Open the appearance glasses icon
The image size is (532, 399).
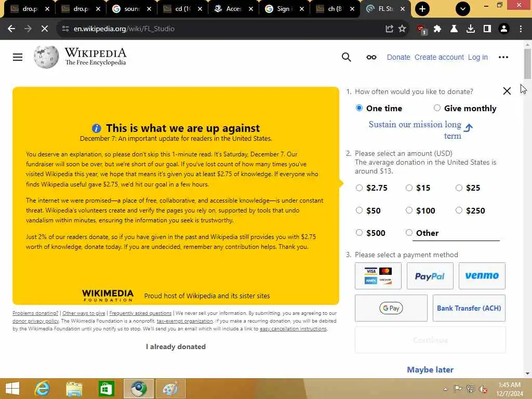pos(371,57)
